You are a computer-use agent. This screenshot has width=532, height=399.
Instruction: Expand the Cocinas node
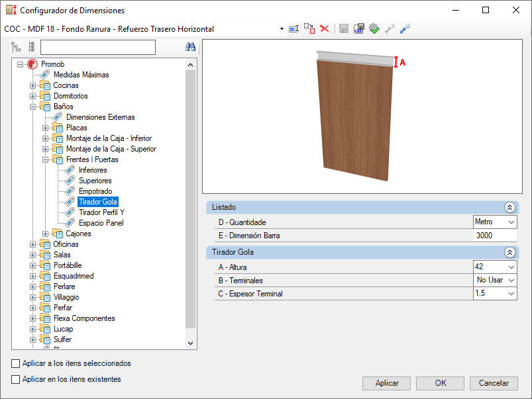[x=33, y=85]
